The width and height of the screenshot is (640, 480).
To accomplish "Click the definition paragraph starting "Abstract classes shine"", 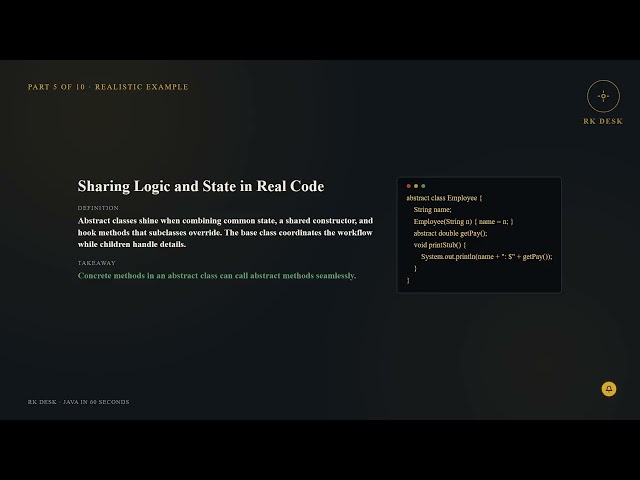I will click(225, 233).
